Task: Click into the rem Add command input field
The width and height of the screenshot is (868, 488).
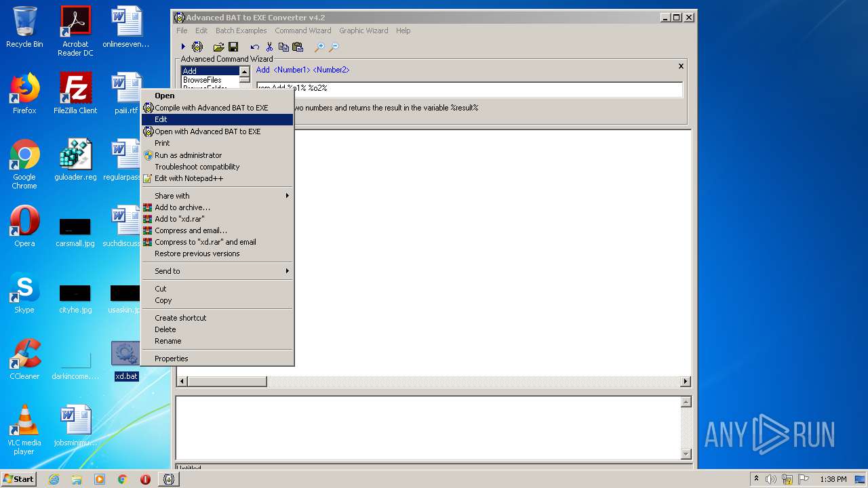Action: point(469,89)
